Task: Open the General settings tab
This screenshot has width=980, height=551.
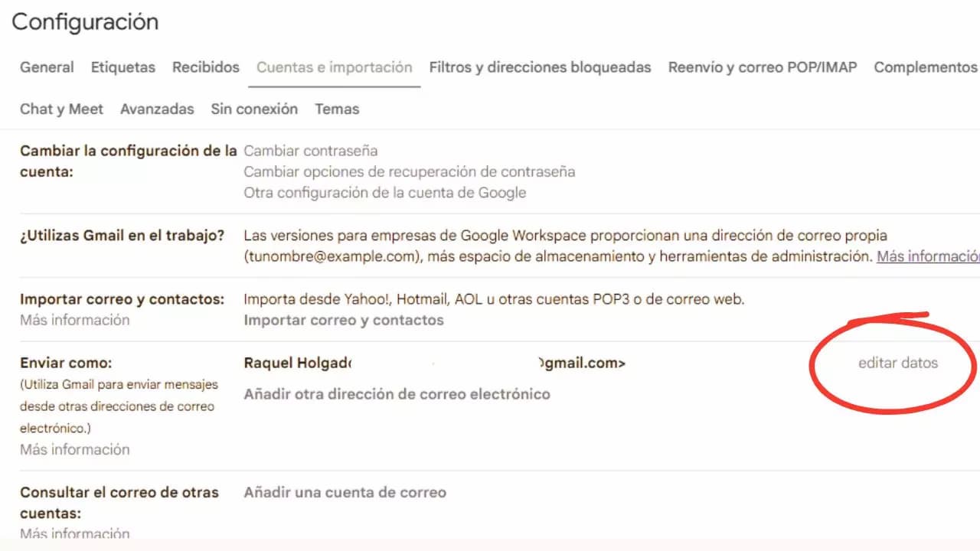Action: 47,67
